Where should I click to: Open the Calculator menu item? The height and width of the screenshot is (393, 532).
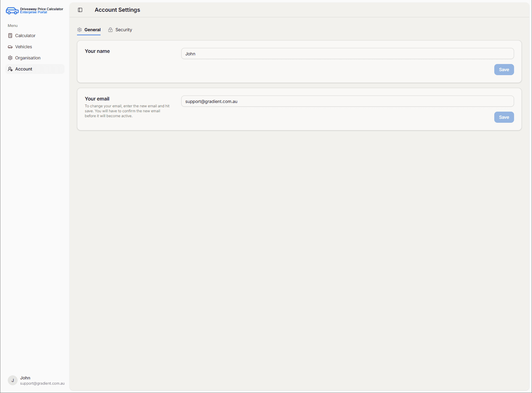[25, 36]
